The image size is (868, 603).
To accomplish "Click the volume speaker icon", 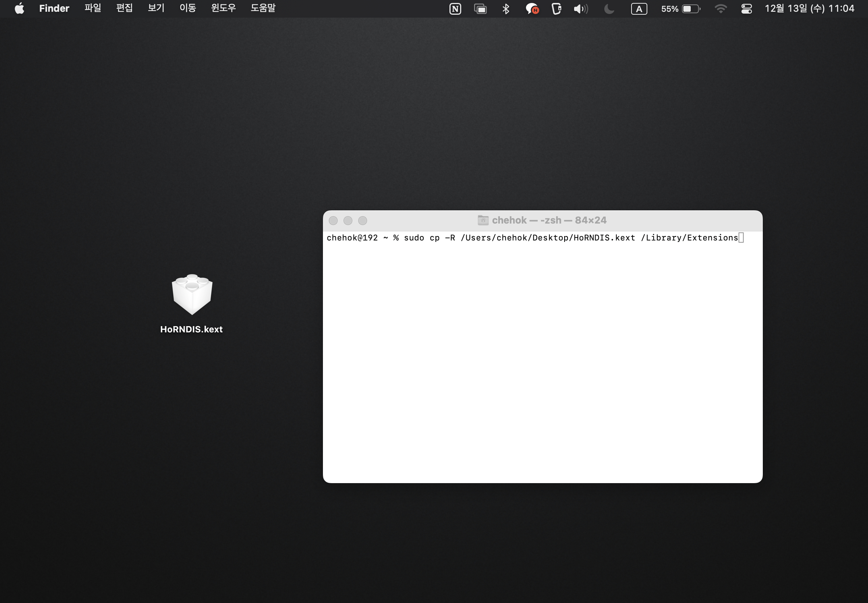I will tap(580, 9).
